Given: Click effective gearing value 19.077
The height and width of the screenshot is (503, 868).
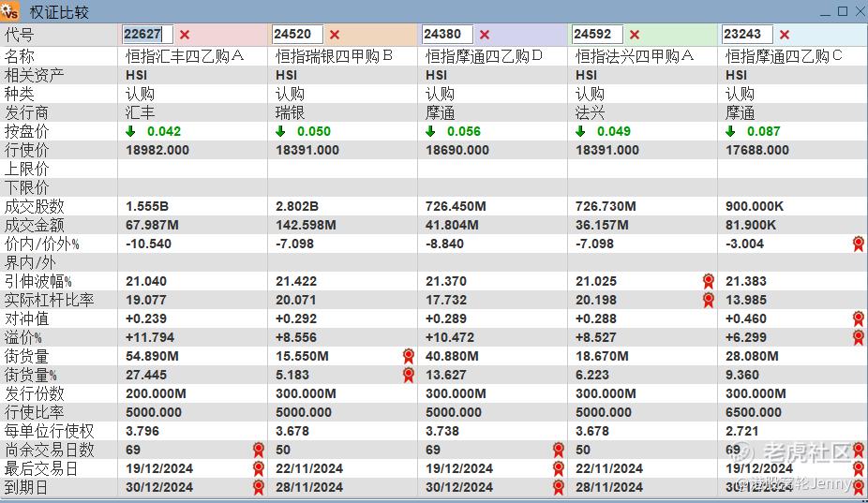Looking at the screenshot, I should click(x=146, y=300).
